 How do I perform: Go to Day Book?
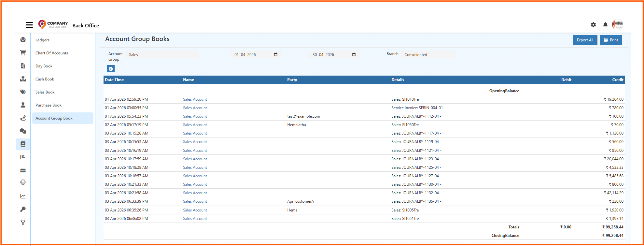[44, 66]
